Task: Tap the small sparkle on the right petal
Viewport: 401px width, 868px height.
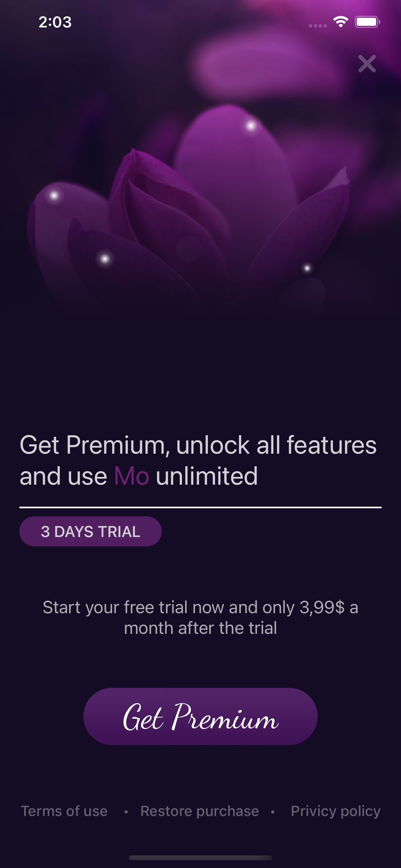Action: click(x=307, y=268)
